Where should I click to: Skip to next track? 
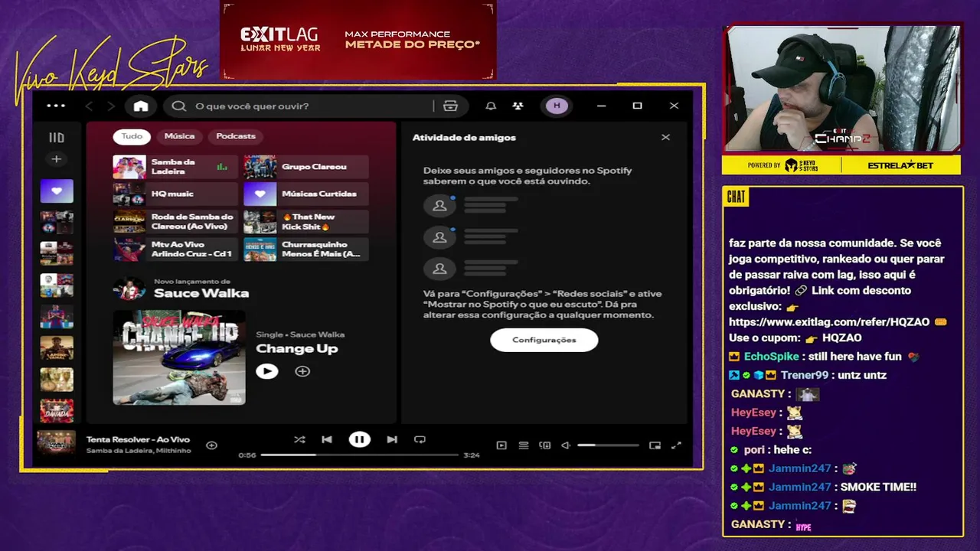(x=392, y=439)
